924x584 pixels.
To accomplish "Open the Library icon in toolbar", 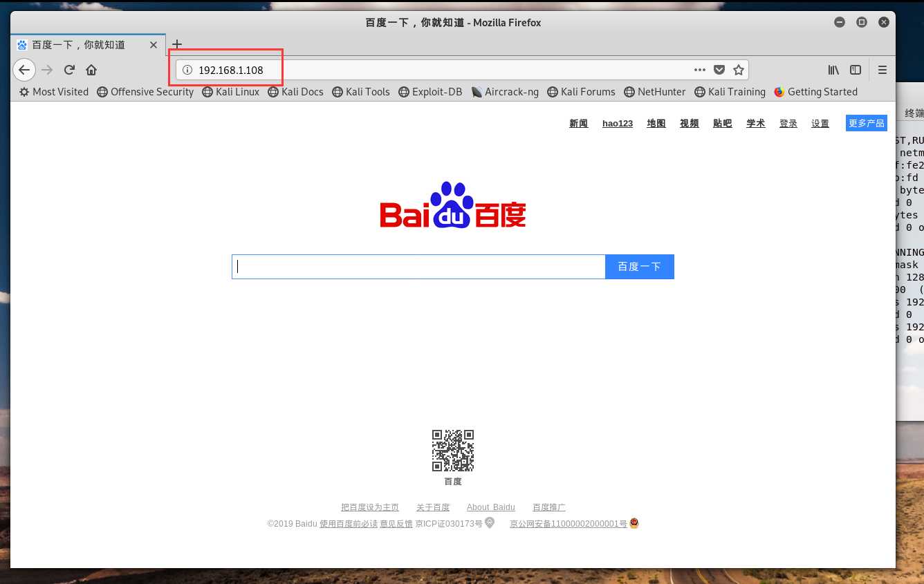I will point(834,70).
